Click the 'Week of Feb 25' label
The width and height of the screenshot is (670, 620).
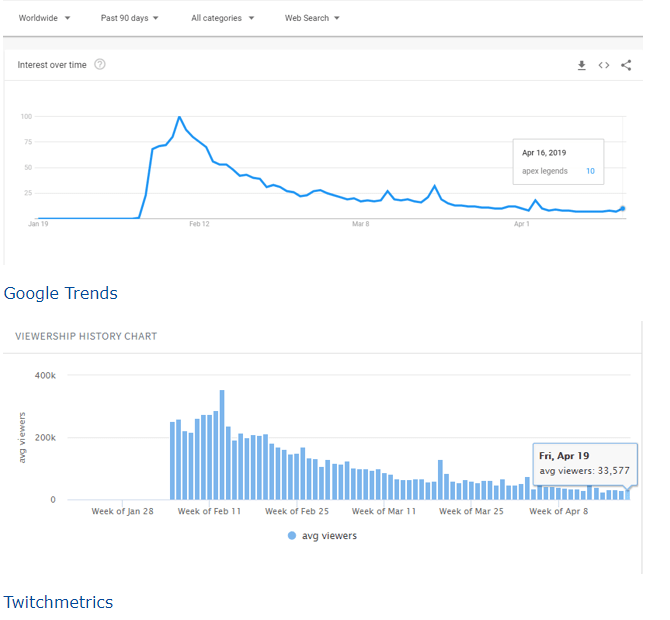297,511
